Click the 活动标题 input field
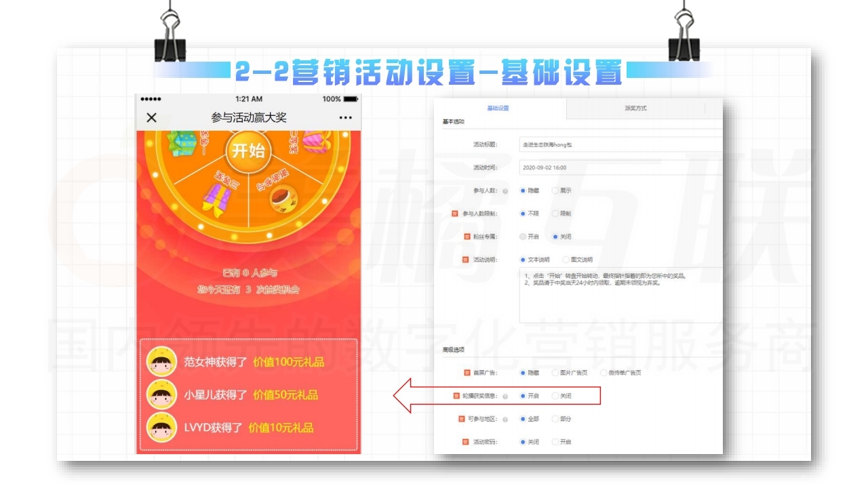 point(620,144)
